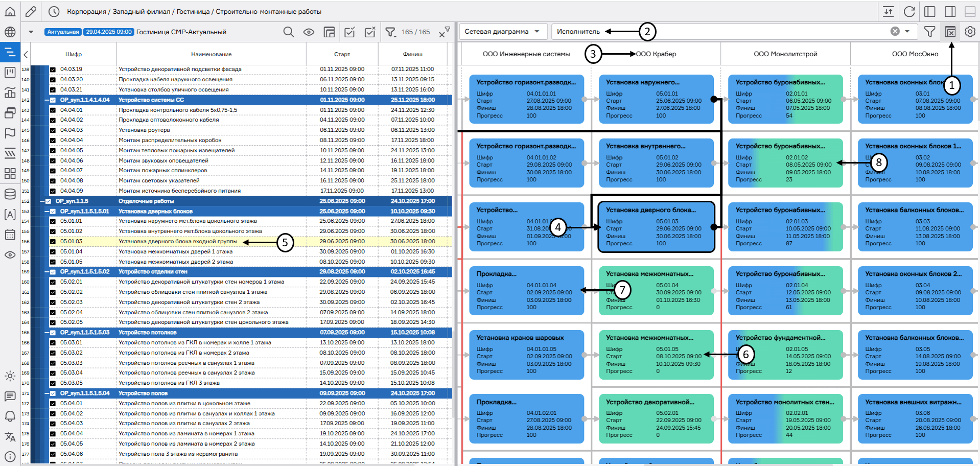
Task: Open the calendar icon in left sidebar
Action: click(x=10, y=235)
